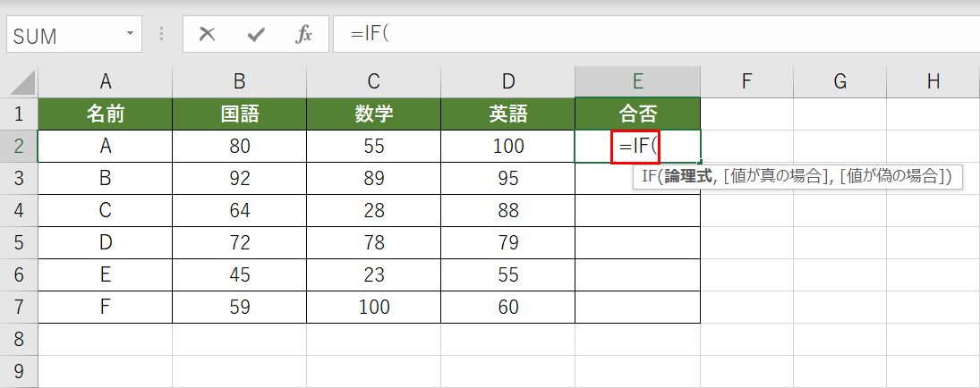Click the 合否 header cell
Viewport: 980px width, 388px height.
pyautogui.click(x=637, y=114)
